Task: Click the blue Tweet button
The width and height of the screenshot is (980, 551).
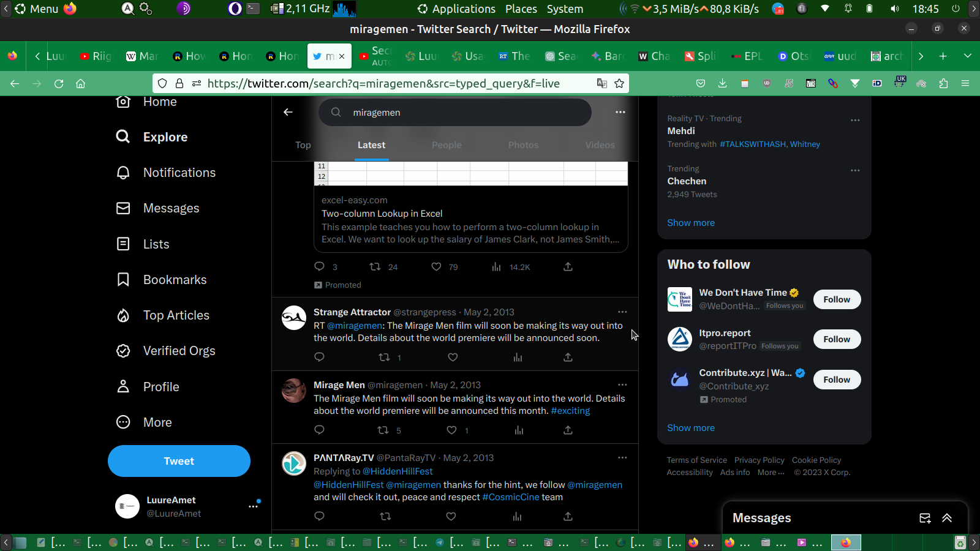Action: click(x=179, y=461)
